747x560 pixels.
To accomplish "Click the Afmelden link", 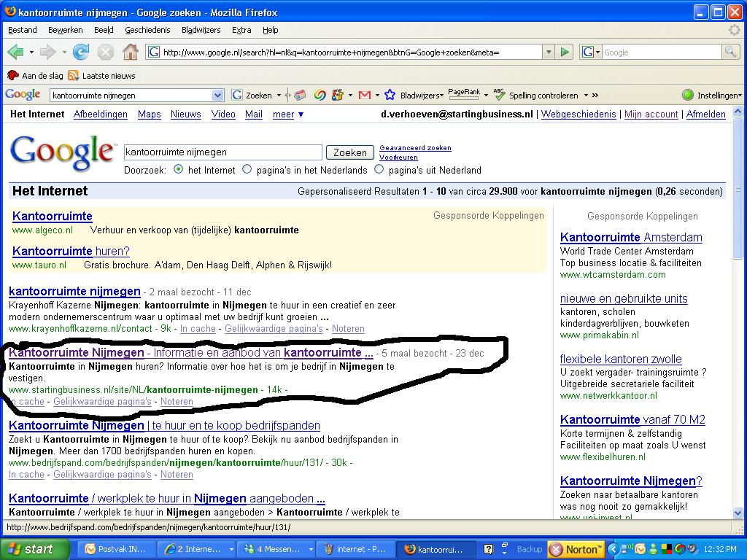I will pyautogui.click(x=705, y=114).
